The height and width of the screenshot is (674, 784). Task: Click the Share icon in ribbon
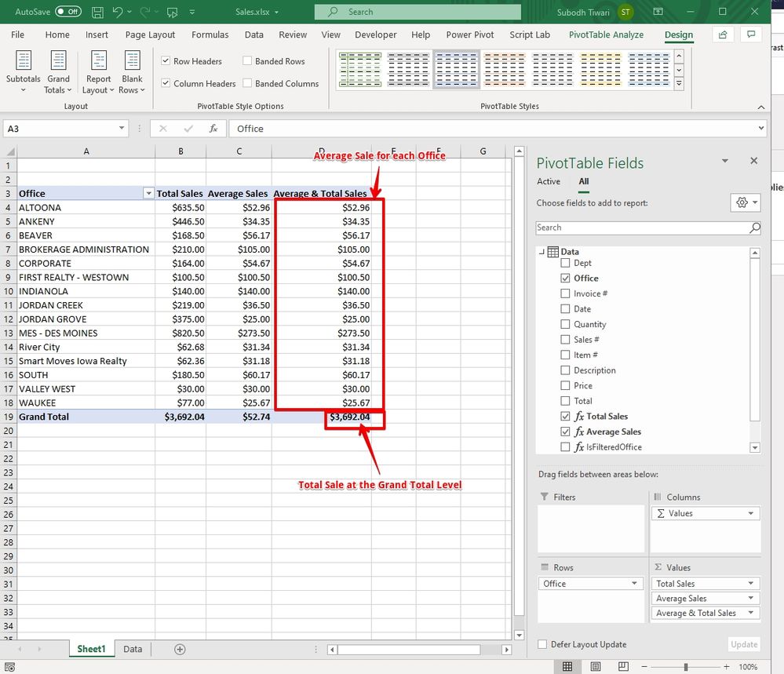point(723,35)
